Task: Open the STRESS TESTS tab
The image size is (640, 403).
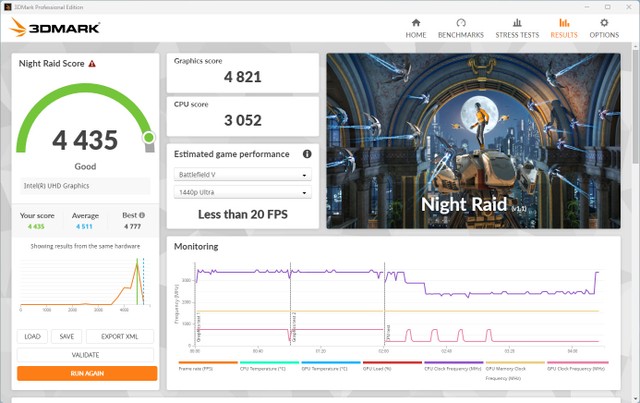Action: click(x=517, y=29)
